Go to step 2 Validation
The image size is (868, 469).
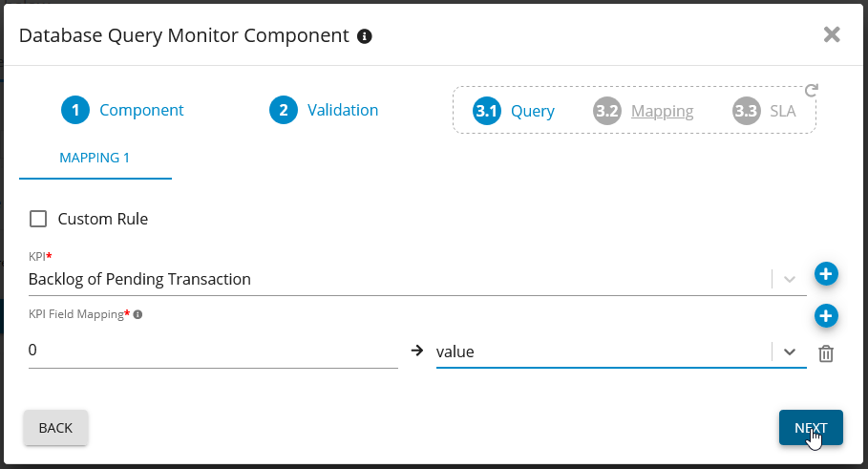[324, 110]
